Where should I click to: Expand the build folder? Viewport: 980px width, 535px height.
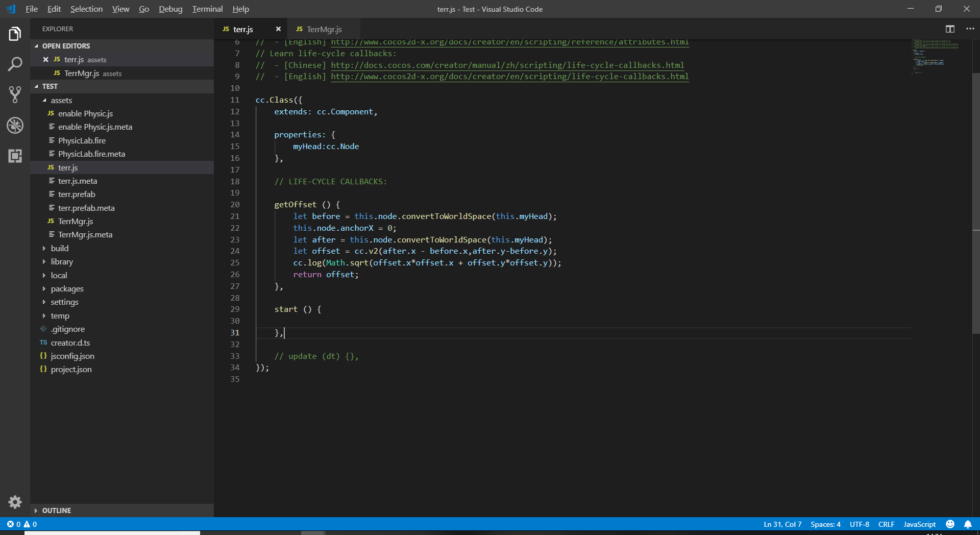(60, 248)
